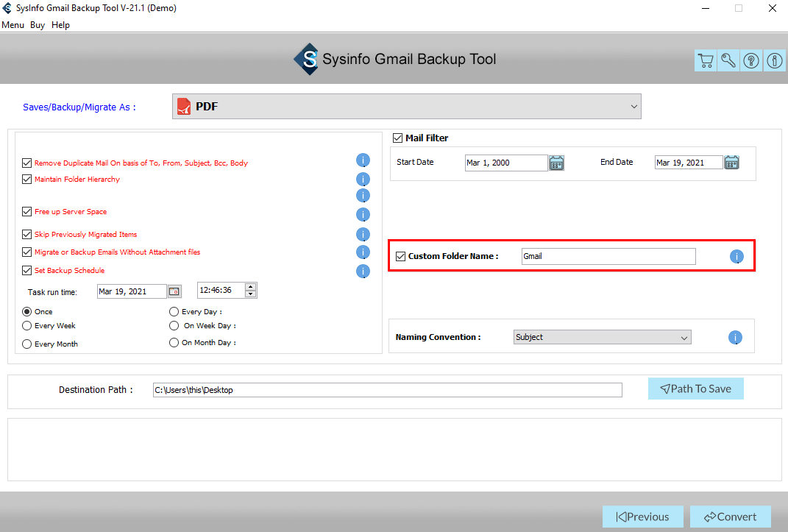Increase the task run time with up arrow

[x=250, y=287]
